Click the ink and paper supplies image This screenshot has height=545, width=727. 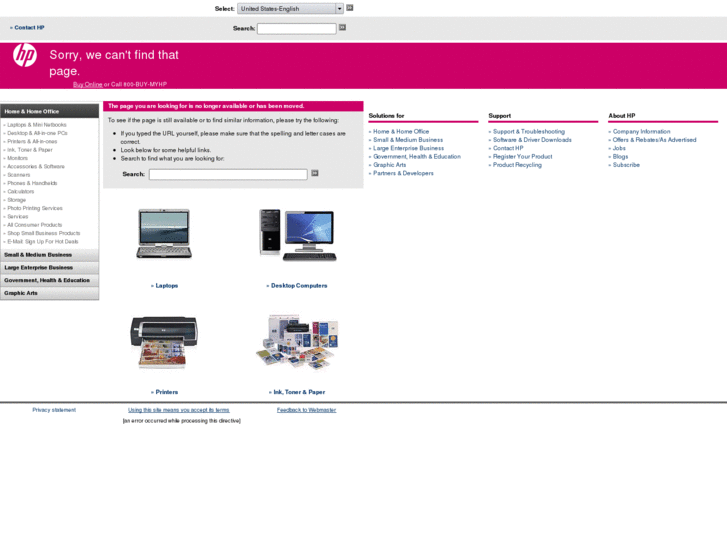click(x=297, y=342)
